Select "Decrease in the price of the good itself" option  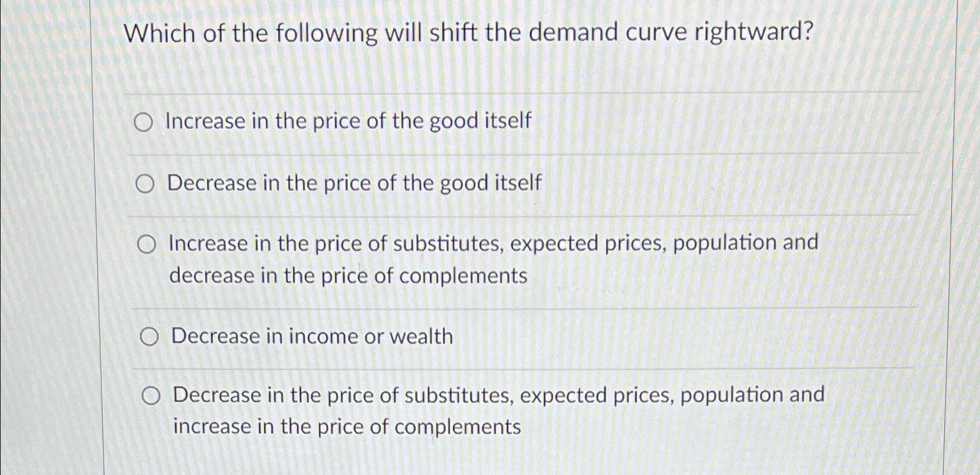point(353,183)
